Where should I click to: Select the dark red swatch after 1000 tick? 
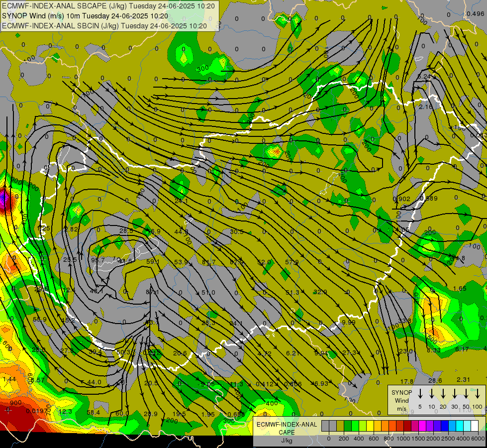point(407,426)
